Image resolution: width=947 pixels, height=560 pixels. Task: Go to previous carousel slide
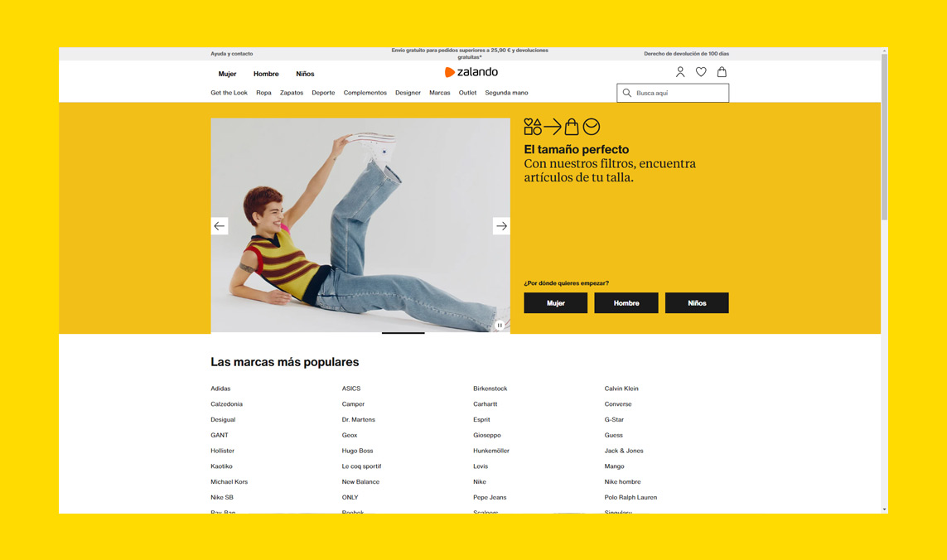tap(220, 226)
